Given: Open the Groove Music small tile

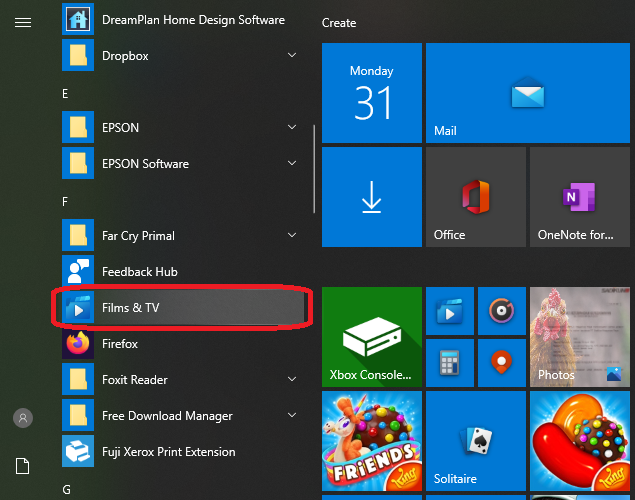Looking at the screenshot, I should click(x=502, y=311).
